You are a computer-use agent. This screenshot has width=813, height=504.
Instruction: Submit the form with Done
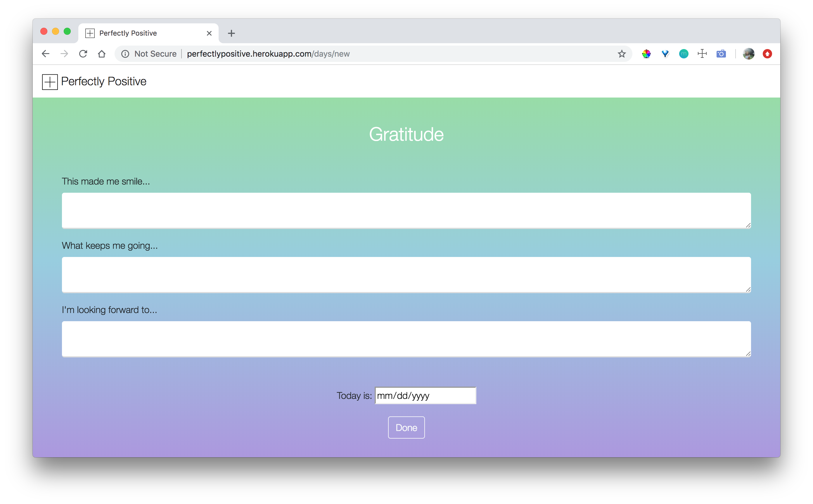click(x=406, y=427)
